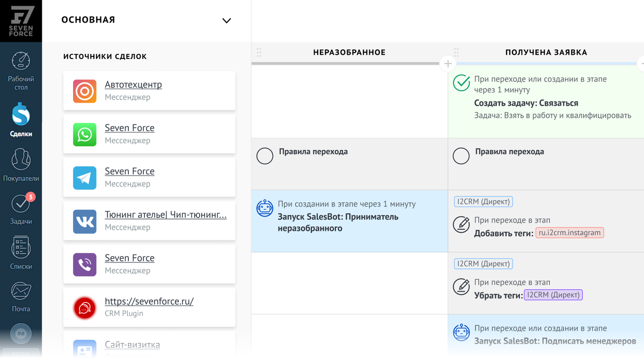Image resolution: width=644 pixels, height=358 pixels.
Task: Expand the Основная pipeline dropdown
Action: (x=226, y=21)
